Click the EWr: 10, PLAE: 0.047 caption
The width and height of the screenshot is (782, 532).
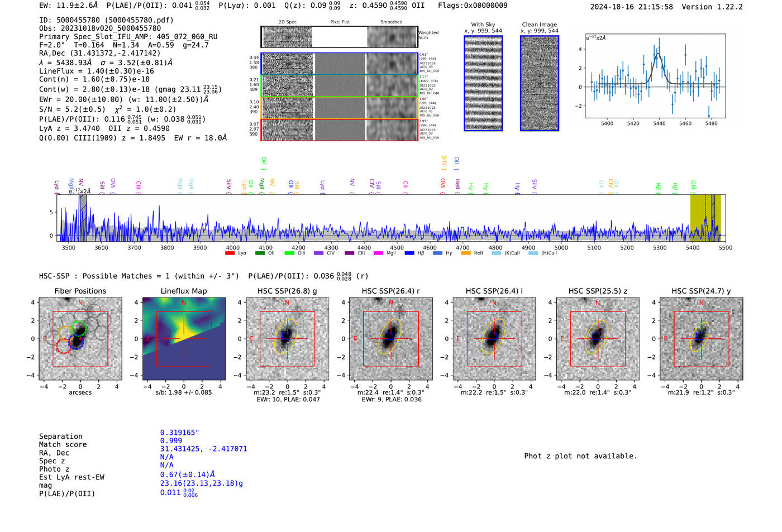(x=288, y=400)
